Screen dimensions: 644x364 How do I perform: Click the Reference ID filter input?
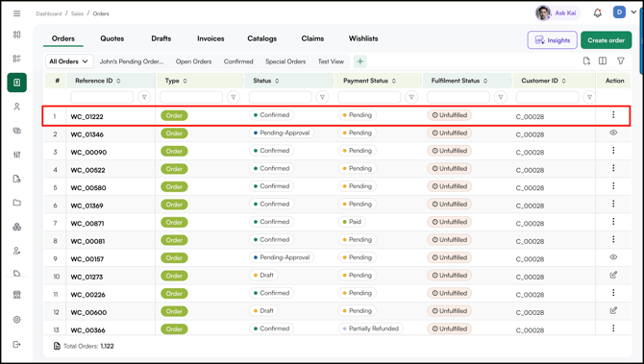(102, 97)
